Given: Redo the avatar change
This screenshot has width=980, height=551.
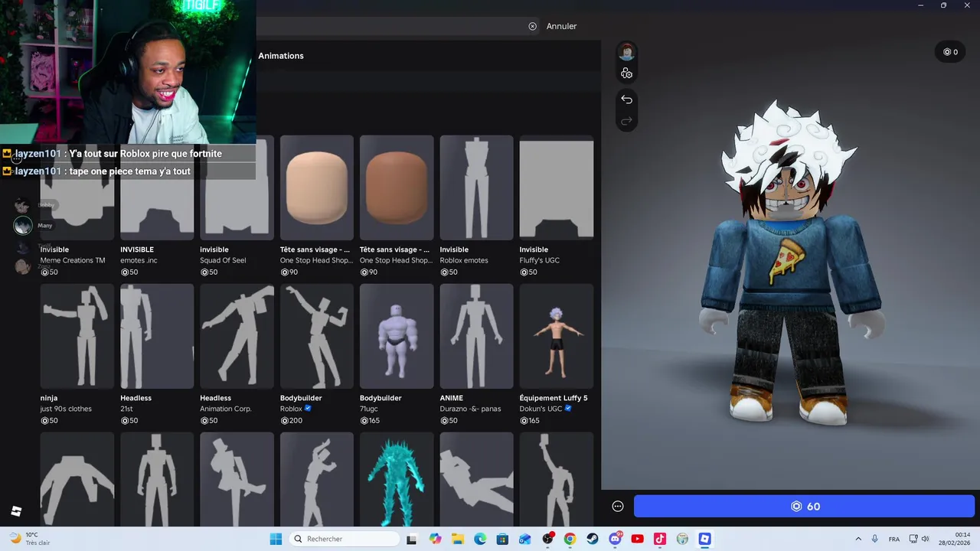Looking at the screenshot, I should click(626, 121).
